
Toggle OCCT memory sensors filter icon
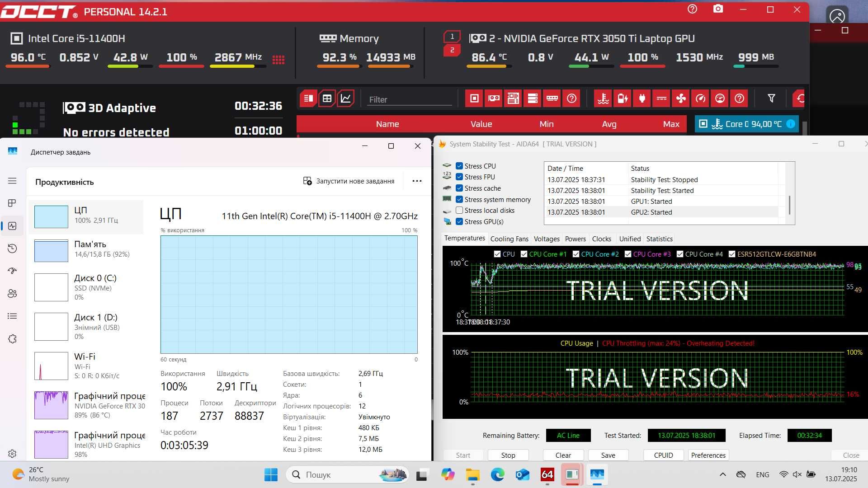click(552, 98)
